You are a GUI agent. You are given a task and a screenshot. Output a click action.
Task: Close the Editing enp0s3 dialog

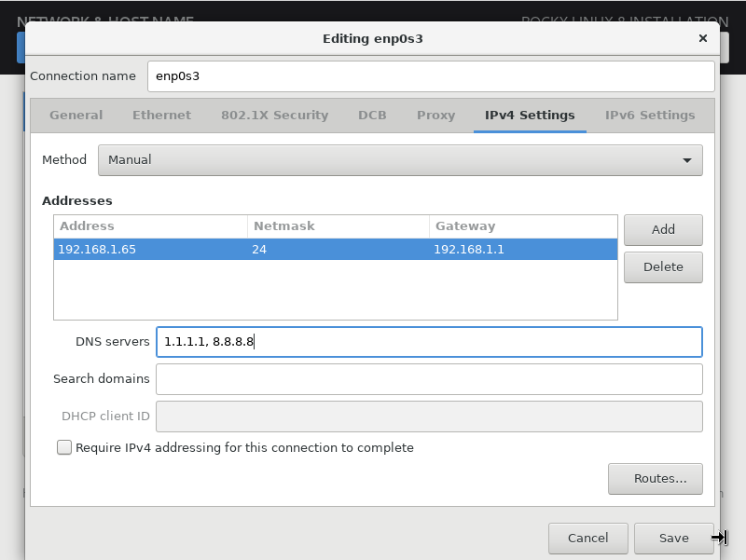click(x=702, y=38)
